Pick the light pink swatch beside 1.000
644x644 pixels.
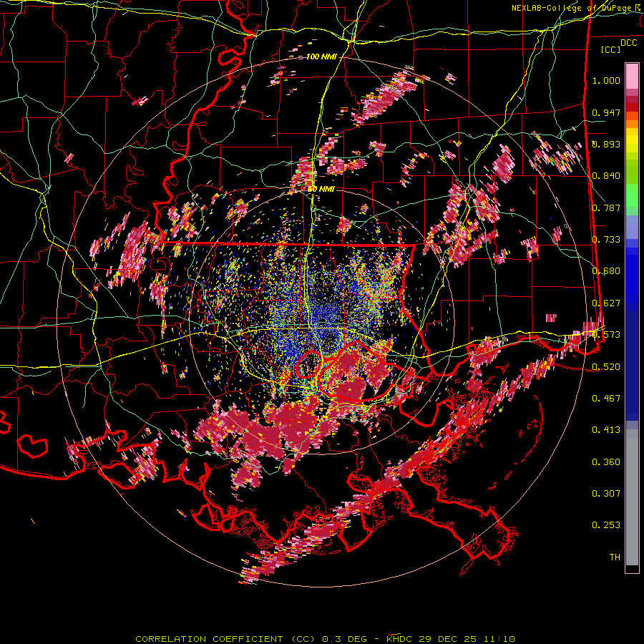tap(632, 77)
